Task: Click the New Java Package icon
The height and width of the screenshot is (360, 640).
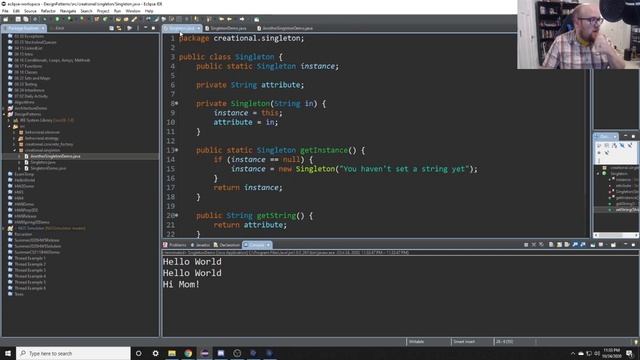Action: [x=96, y=19]
